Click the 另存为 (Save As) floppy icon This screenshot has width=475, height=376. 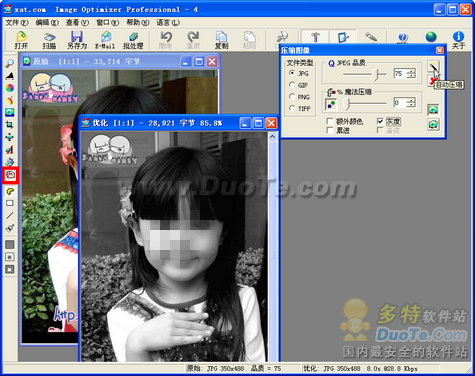click(77, 40)
